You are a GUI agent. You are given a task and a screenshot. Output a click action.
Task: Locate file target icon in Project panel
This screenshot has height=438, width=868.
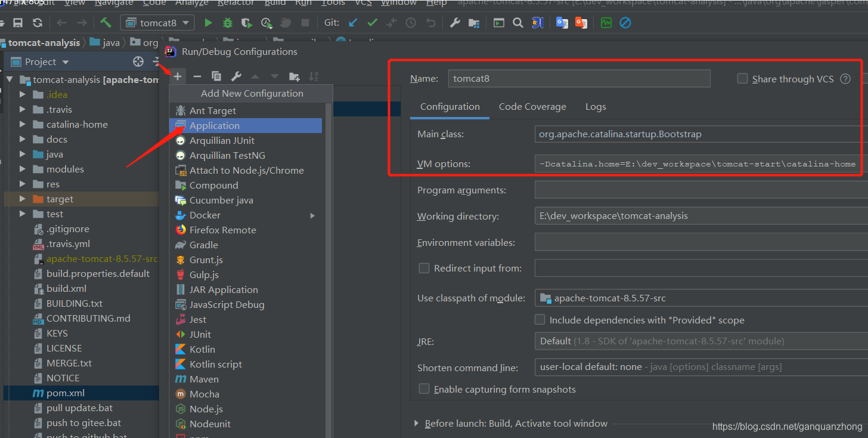click(138, 61)
